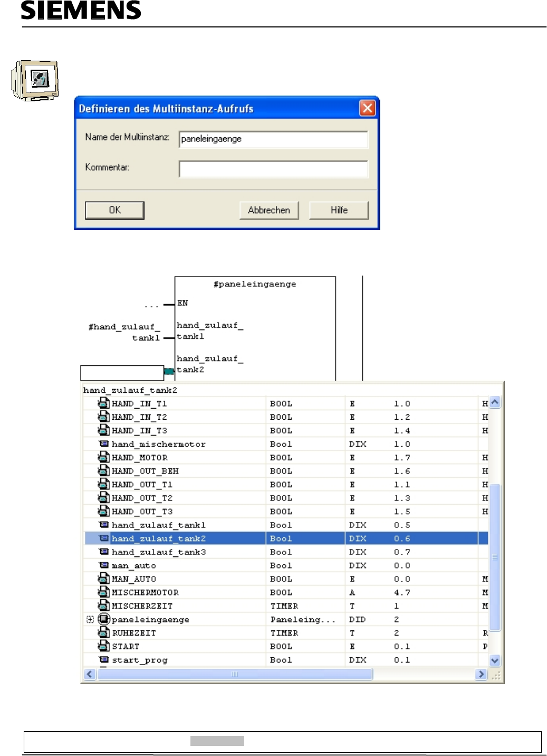Select the MISCHERZEIT entry
This screenshot has width=547, height=756.
(x=142, y=606)
